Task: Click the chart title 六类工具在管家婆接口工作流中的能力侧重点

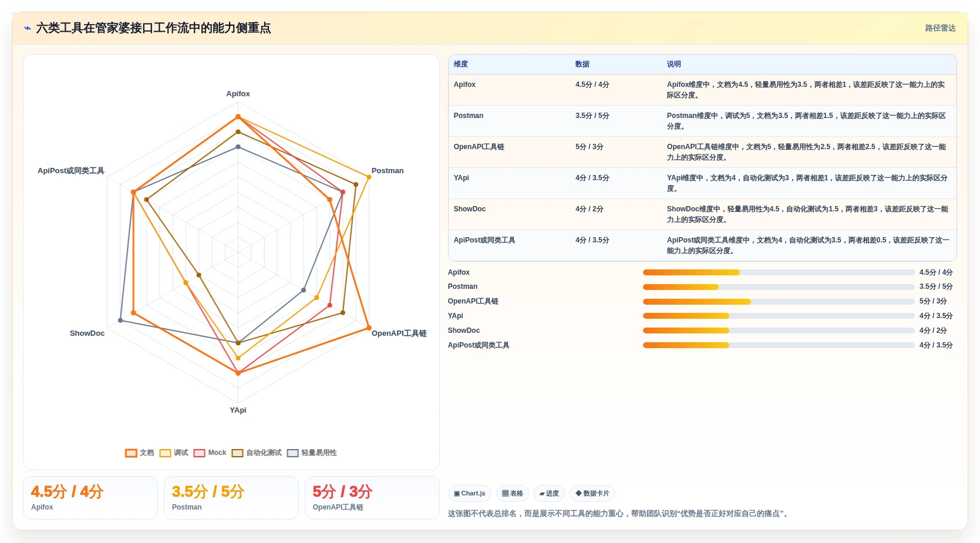Action: (153, 28)
